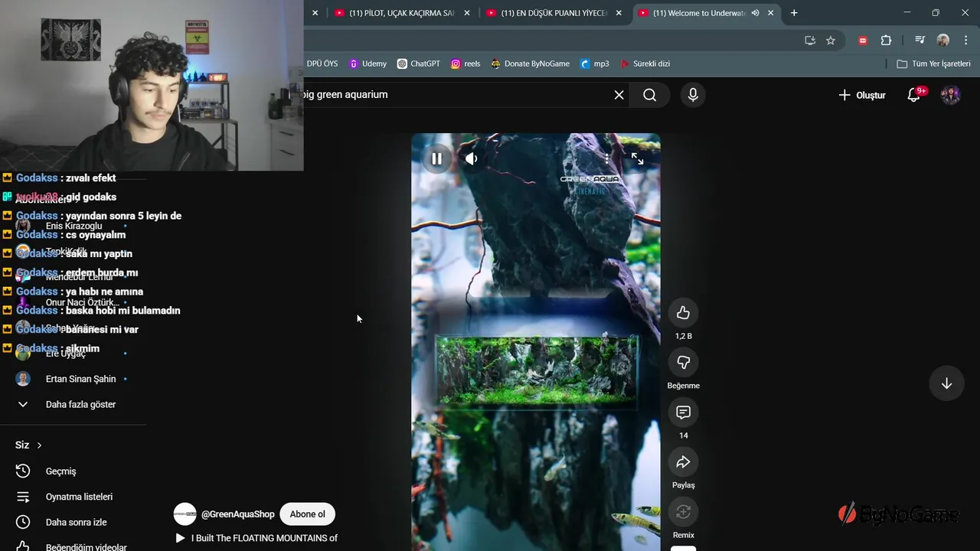
Task: Click the red extension icon in toolbar
Action: 863,41
